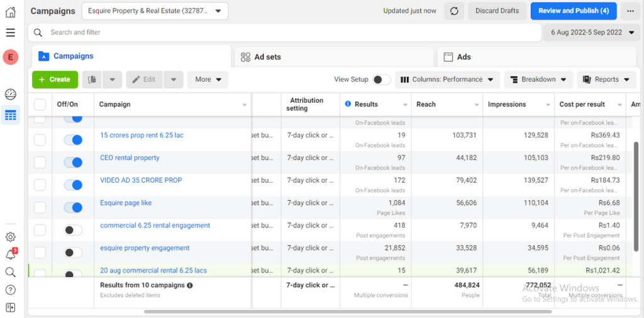This screenshot has width=644, height=318.
Task: Turn off CEO rental property campaign
Action: (x=74, y=162)
